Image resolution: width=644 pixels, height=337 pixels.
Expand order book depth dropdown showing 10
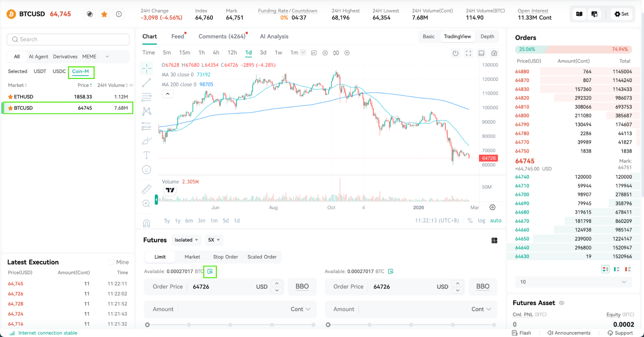coord(573,282)
